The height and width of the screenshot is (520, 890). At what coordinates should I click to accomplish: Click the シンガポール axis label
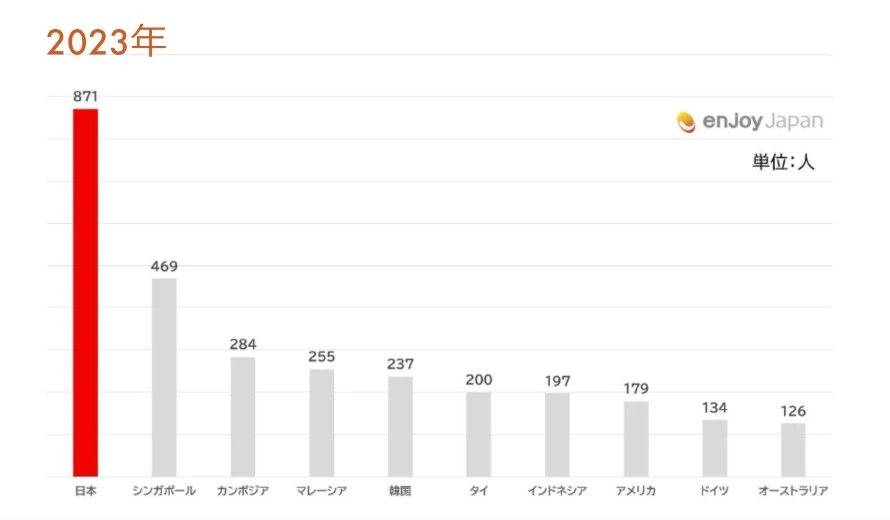(164, 491)
